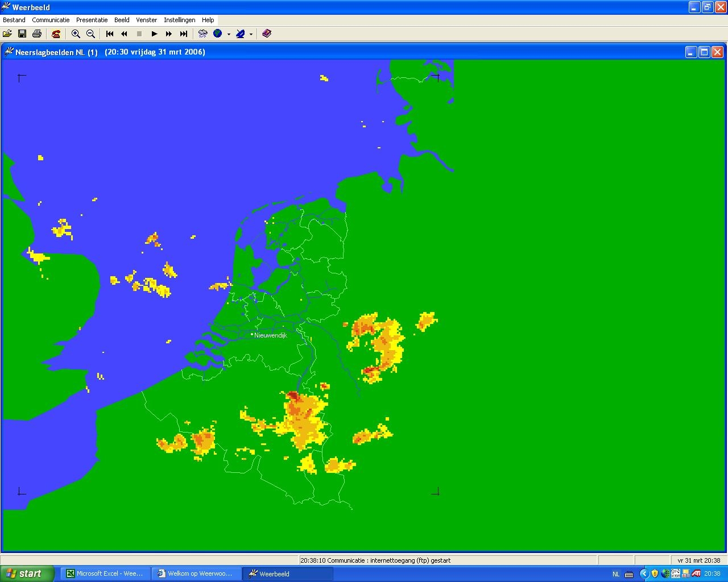Open the Communicatie menu
The height and width of the screenshot is (582, 728).
pos(51,20)
